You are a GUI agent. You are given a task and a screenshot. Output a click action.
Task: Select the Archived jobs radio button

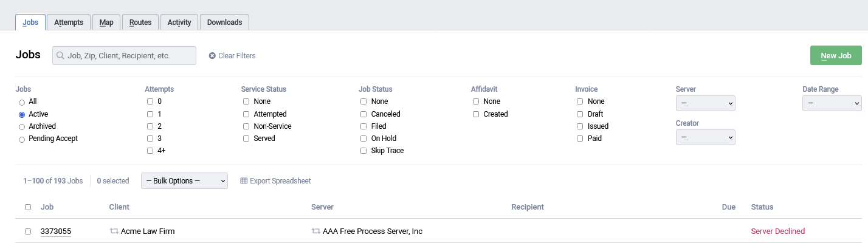click(22, 126)
